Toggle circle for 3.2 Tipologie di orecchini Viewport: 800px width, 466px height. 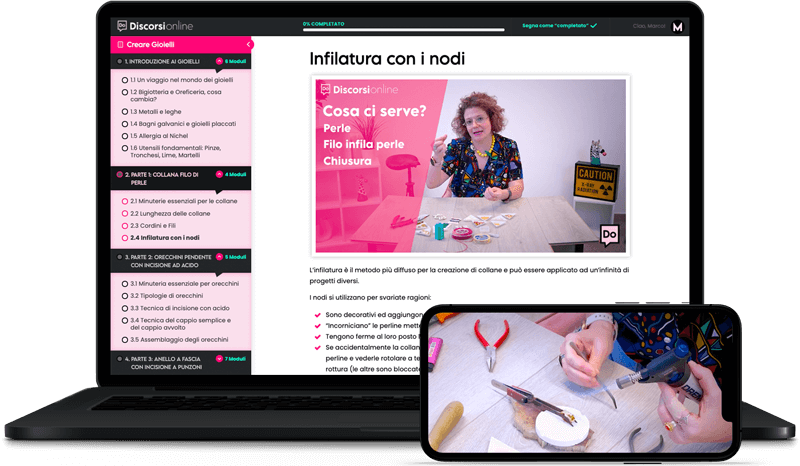124,296
